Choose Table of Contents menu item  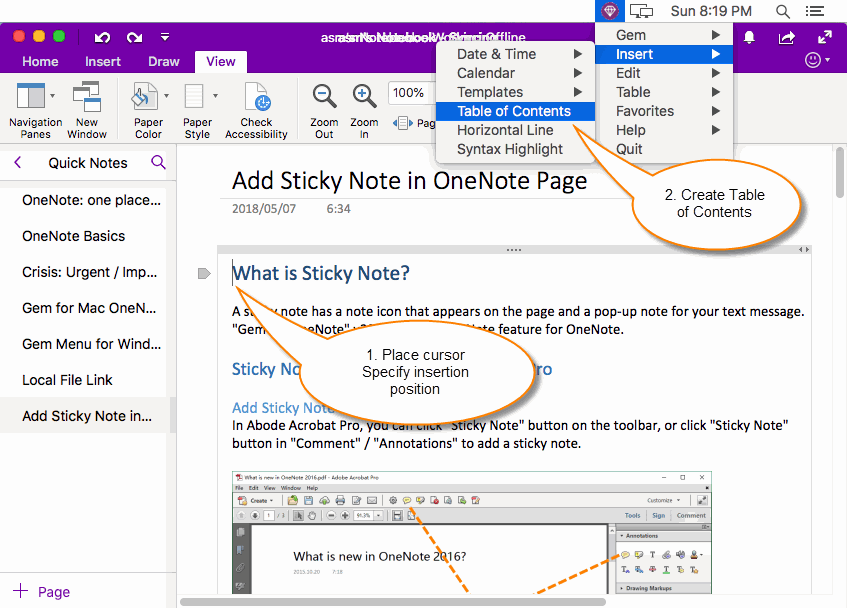(x=515, y=111)
